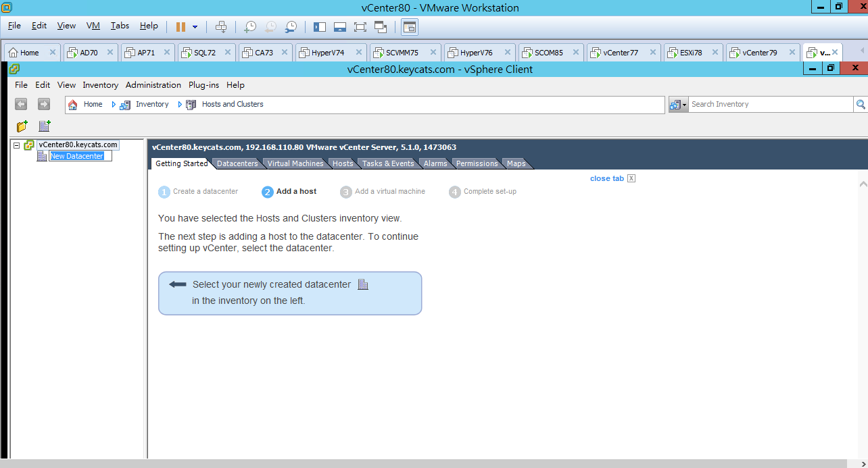The image size is (868, 468).
Task: Switch to the Maps tab
Action: (516, 163)
